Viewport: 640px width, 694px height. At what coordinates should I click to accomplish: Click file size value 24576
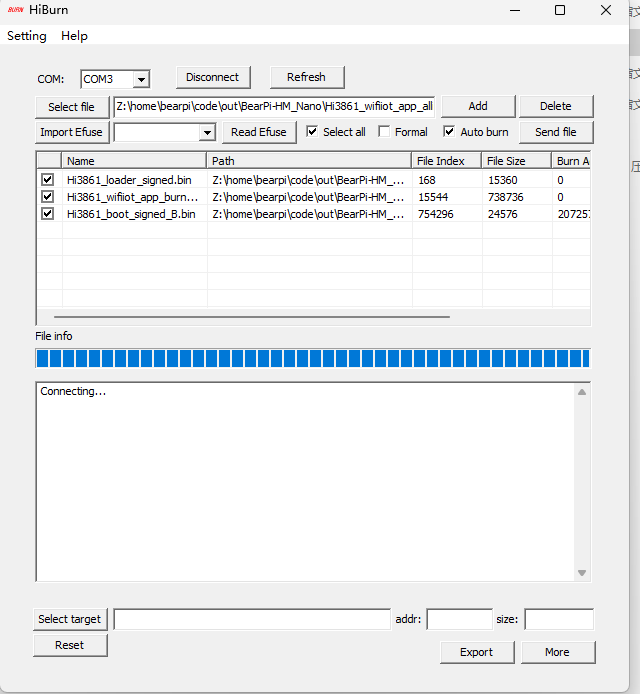pos(503,214)
